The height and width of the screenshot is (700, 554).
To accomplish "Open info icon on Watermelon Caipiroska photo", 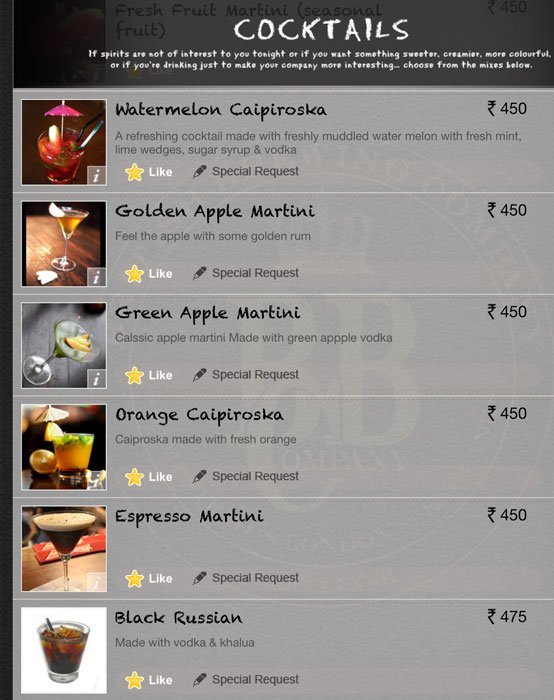I will pyautogui.click(x=96, y=175).
